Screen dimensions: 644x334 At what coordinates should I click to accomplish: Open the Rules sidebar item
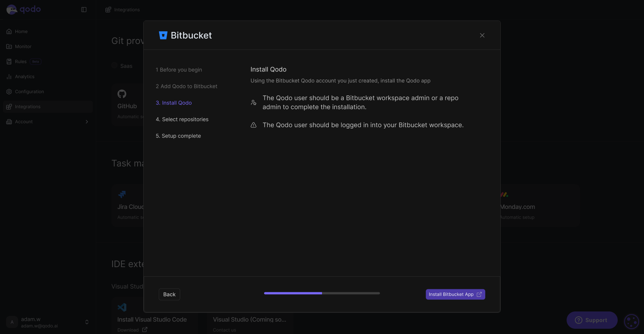[x=48, y=62]
